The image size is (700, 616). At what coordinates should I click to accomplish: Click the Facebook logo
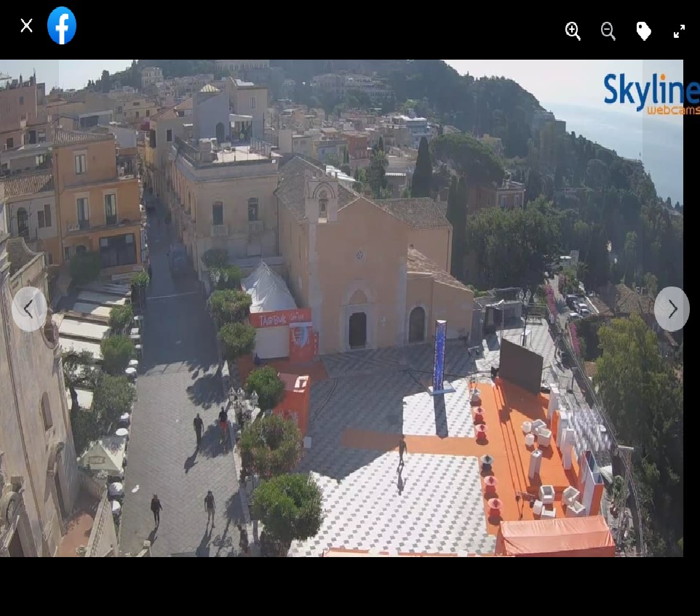[62, 26]
